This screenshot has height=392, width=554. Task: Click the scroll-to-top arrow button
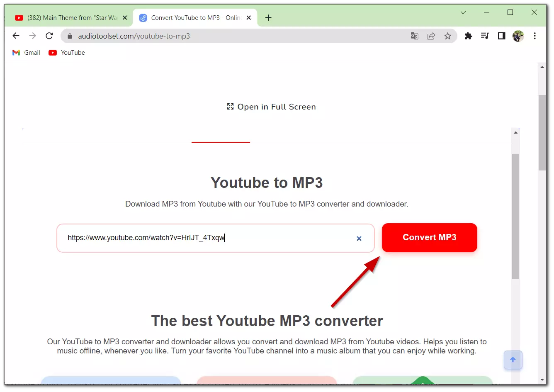[x=513, y=360]
